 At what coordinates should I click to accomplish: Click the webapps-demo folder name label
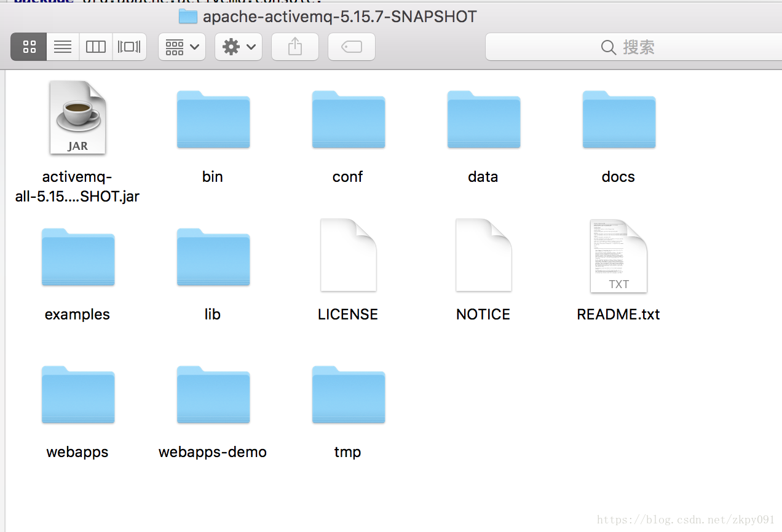pos(213,452)
